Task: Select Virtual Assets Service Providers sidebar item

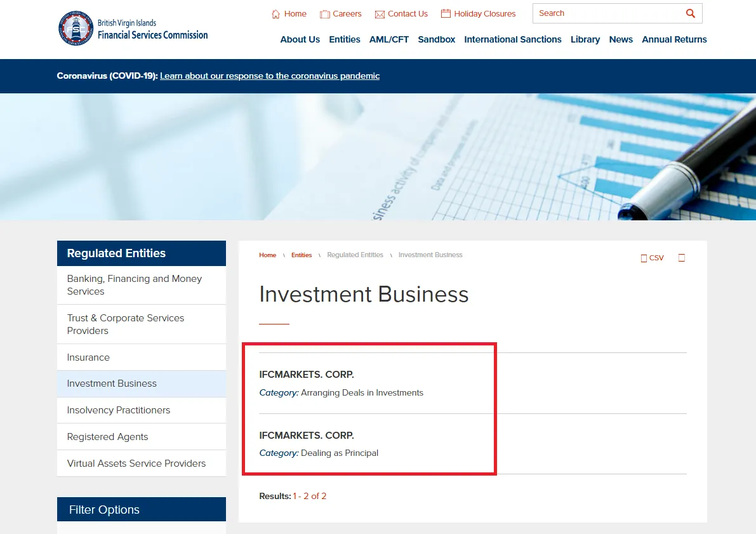Action: 136,464
